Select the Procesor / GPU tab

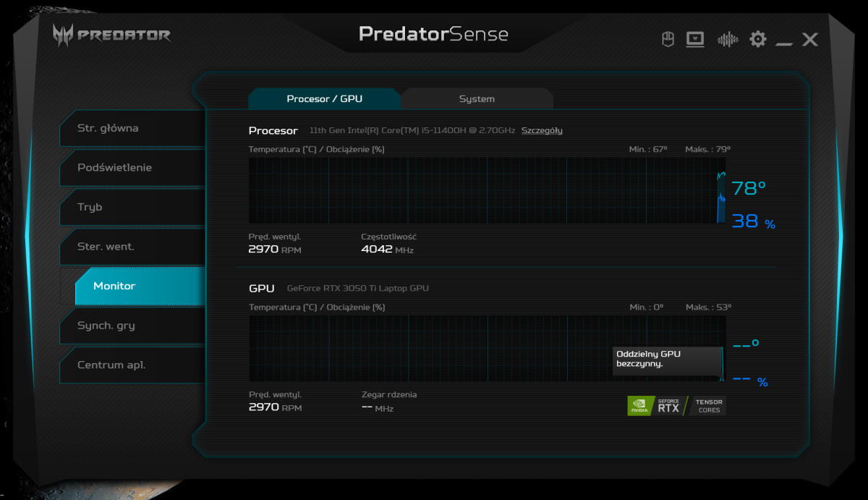324,99
